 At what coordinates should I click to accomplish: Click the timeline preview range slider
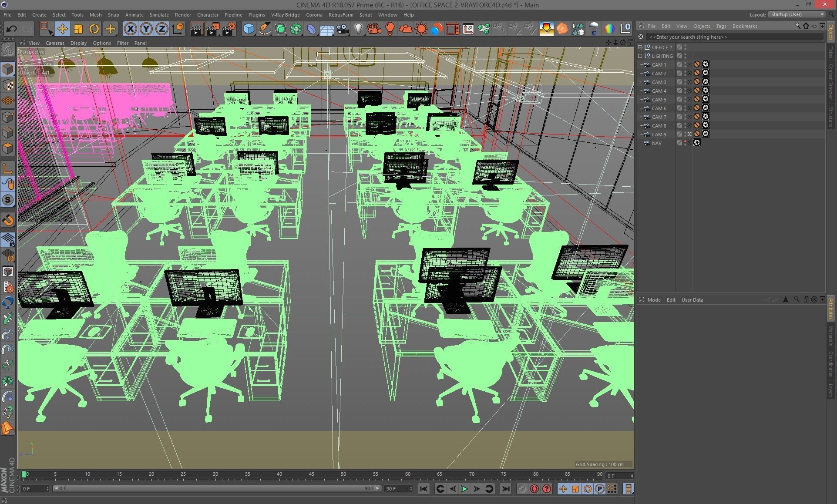217,489
